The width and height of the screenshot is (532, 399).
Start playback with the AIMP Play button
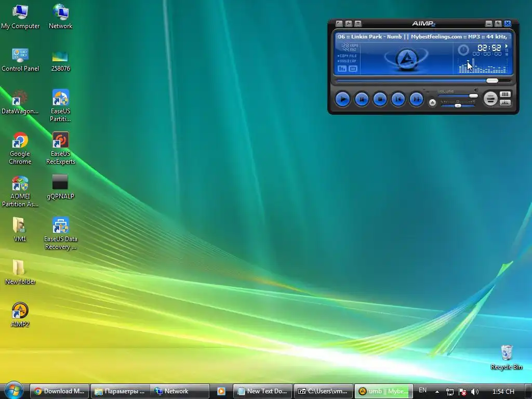point(343,99)
